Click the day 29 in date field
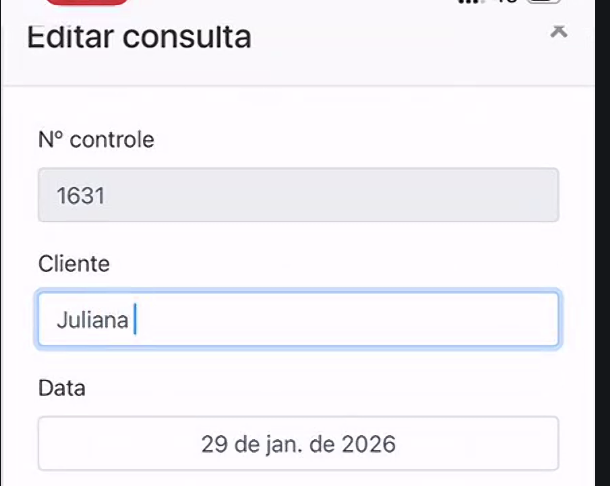 tap(214, 443)
